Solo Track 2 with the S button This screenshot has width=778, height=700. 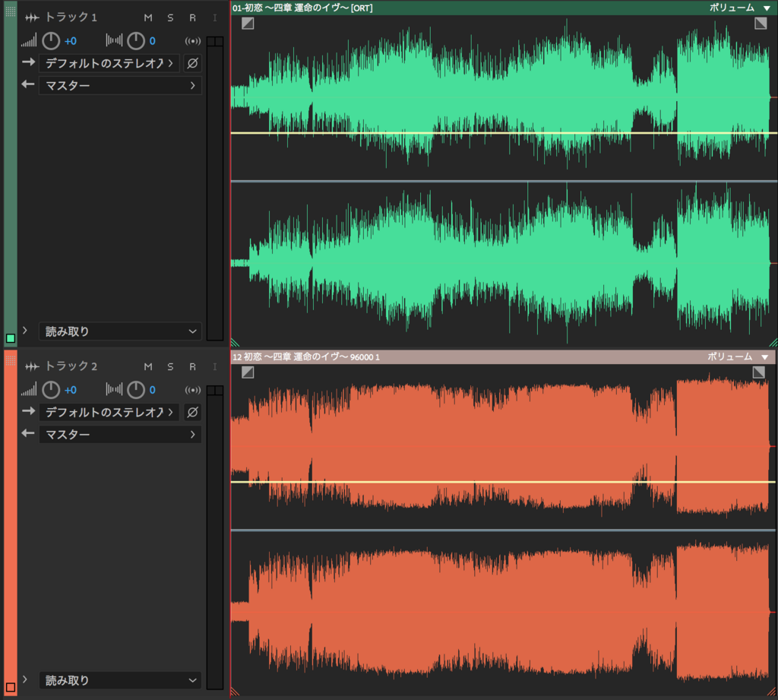pyautogui.click(x=170, y=367)
